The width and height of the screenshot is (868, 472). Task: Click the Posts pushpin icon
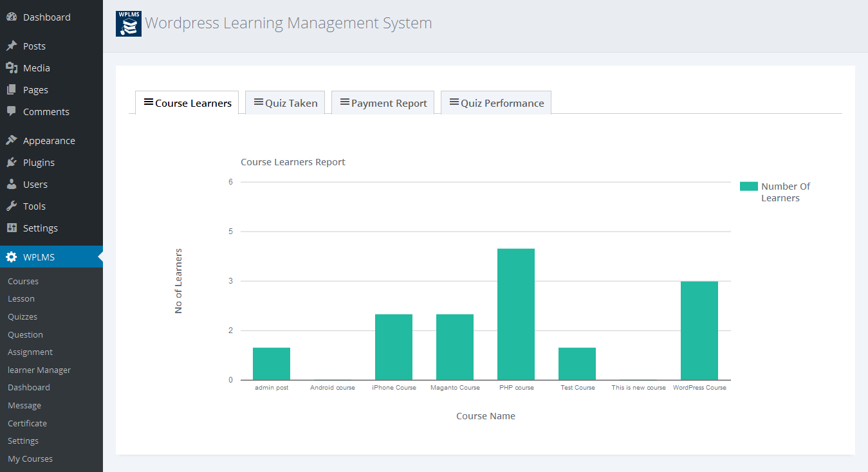[x=12, y=46]
